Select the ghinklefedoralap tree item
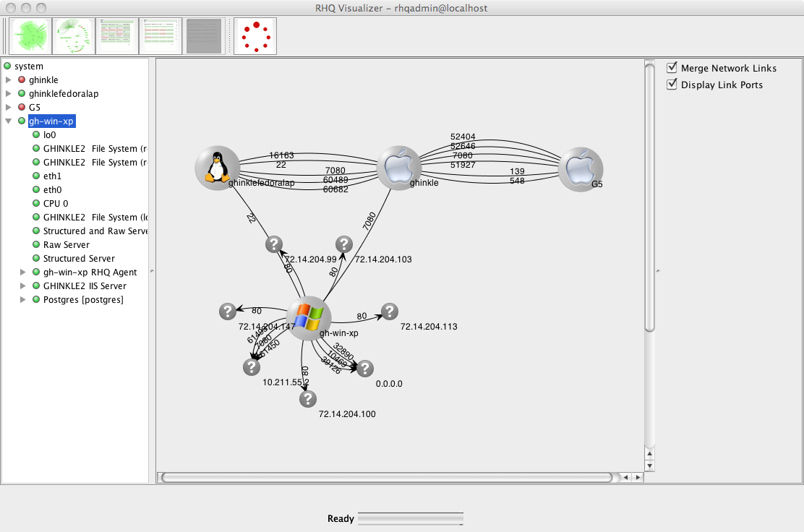The height and width of the screenshot is (532, 804). pyautogui.click(x=64, y=94)
